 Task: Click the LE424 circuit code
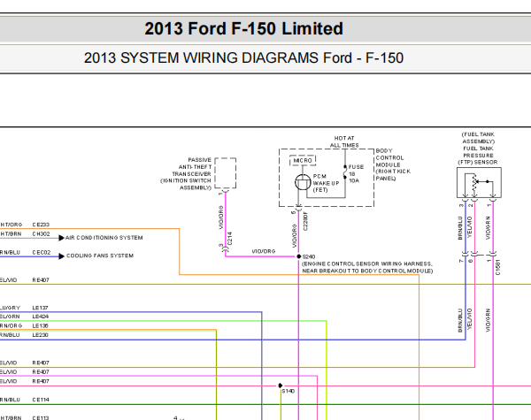click(x=41, y=317)
